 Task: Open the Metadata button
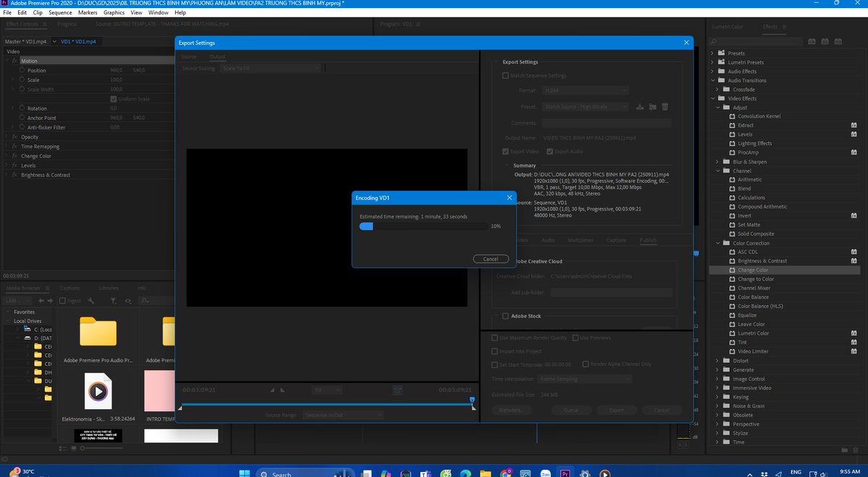[511, 410]
